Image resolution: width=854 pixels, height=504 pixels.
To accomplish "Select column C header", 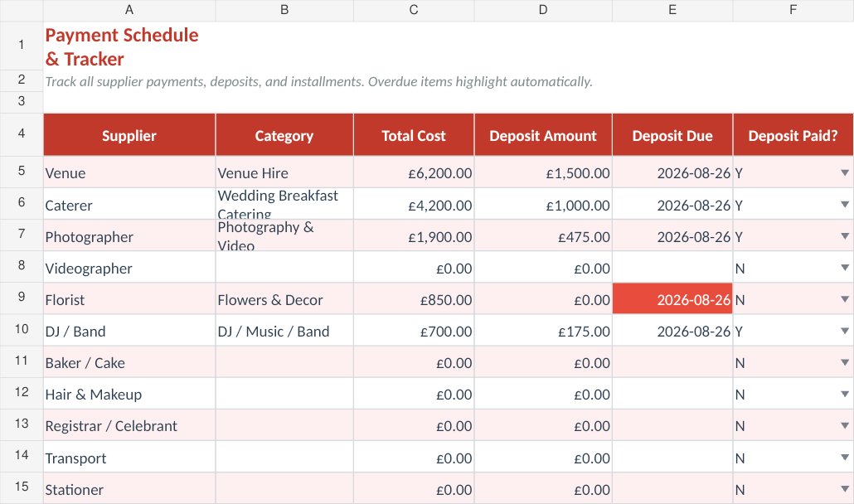I will 414,10.
